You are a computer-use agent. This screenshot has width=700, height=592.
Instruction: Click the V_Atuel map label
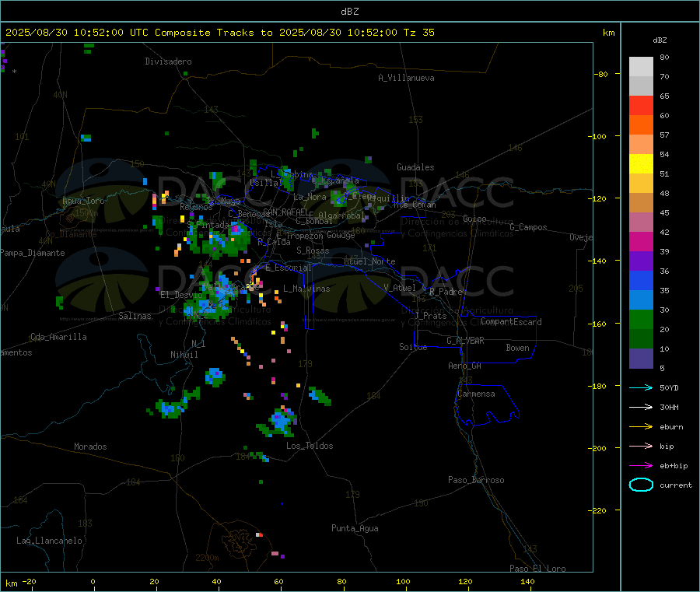click(400, 288)
